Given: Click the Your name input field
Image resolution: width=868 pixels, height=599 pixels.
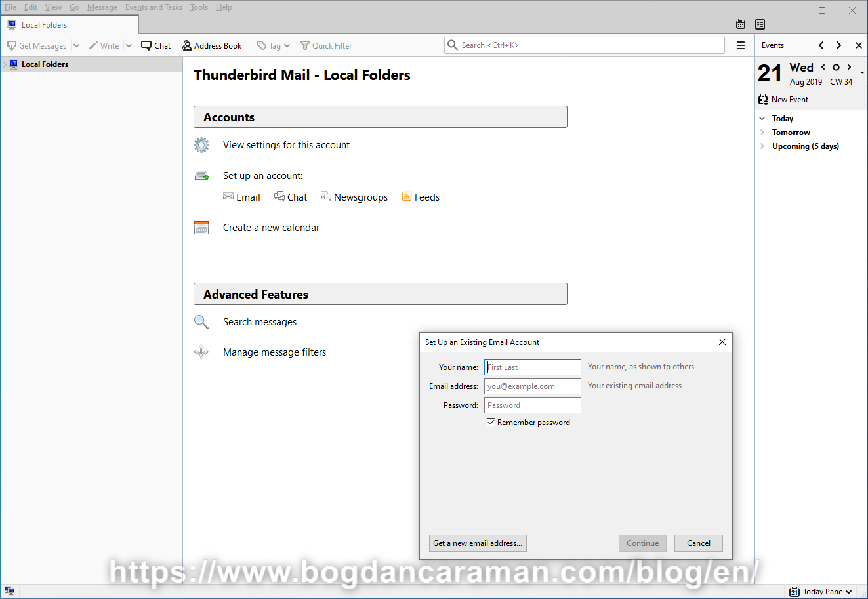Looking at the screenshot, I should pyautogui.click(x=533, y=367).
